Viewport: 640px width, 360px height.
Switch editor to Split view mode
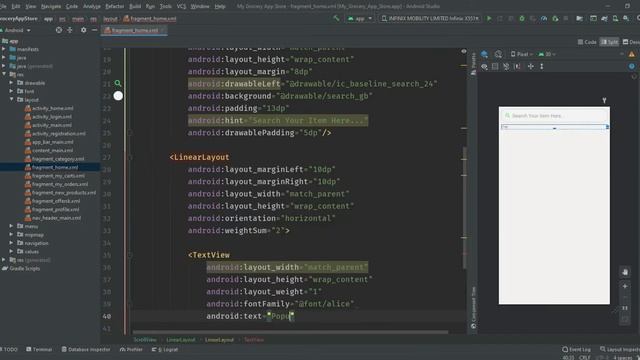click(609, 42)
